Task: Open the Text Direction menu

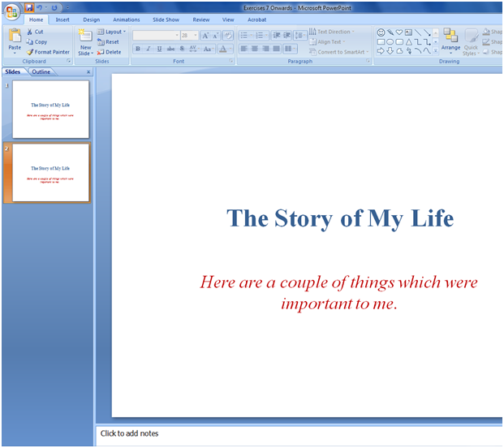Action: 332,32
